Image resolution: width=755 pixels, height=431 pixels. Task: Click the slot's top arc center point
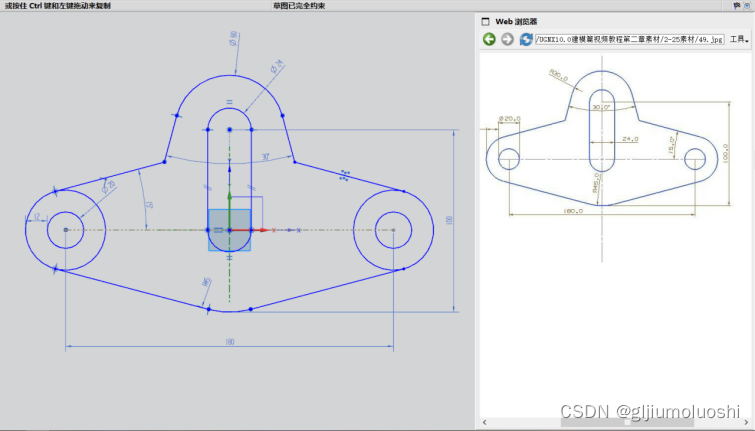tap(230, 130)
